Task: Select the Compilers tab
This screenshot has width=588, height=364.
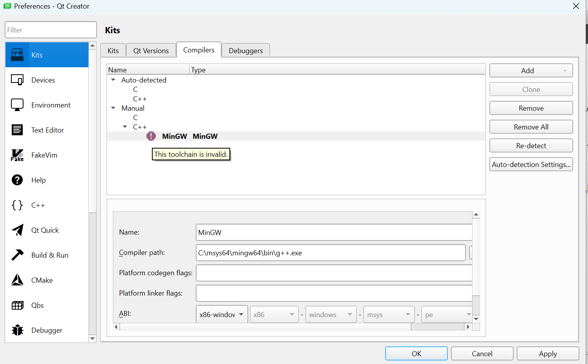Action: 199,50
